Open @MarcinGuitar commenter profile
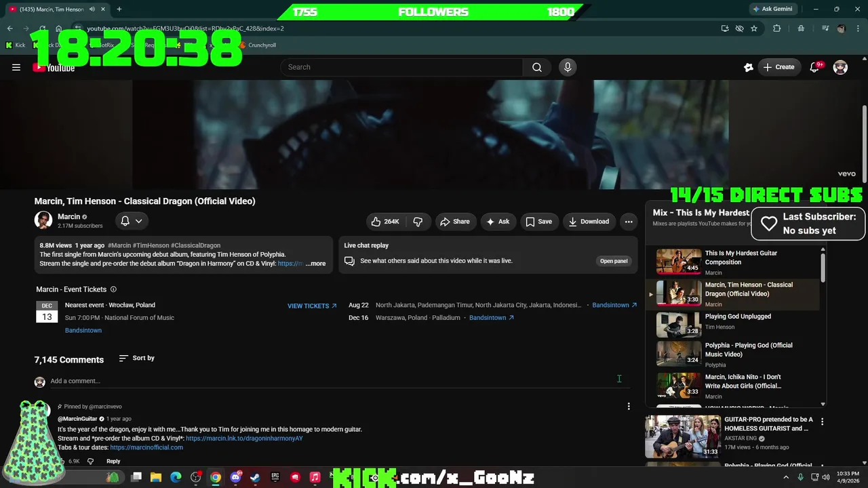The width and height of the screenshot is (868, 488). [77, 419]
